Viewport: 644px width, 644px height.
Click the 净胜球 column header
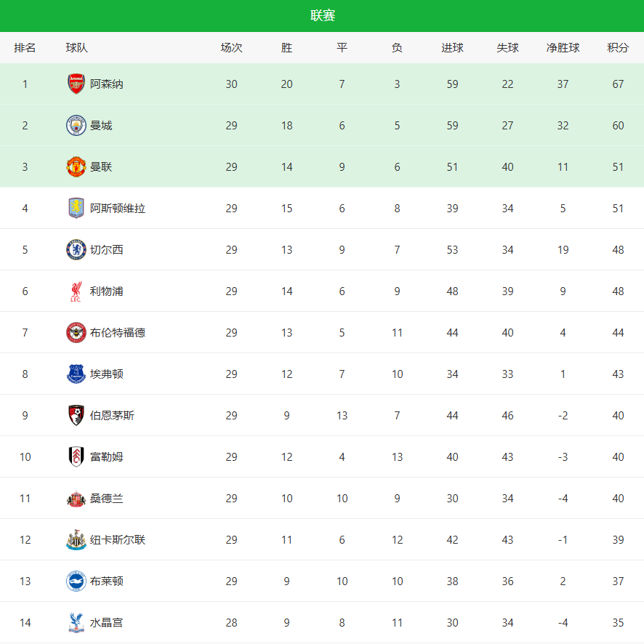click(563, 48)
